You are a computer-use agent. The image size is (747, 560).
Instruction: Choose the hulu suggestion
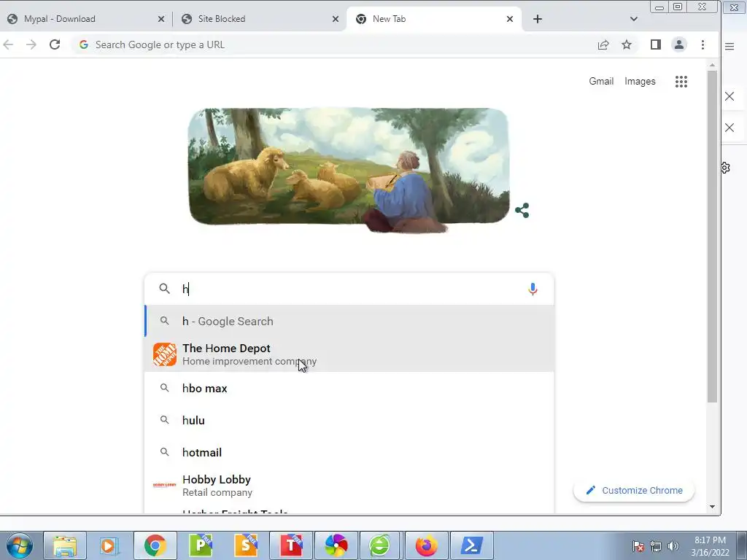(349, 421)
